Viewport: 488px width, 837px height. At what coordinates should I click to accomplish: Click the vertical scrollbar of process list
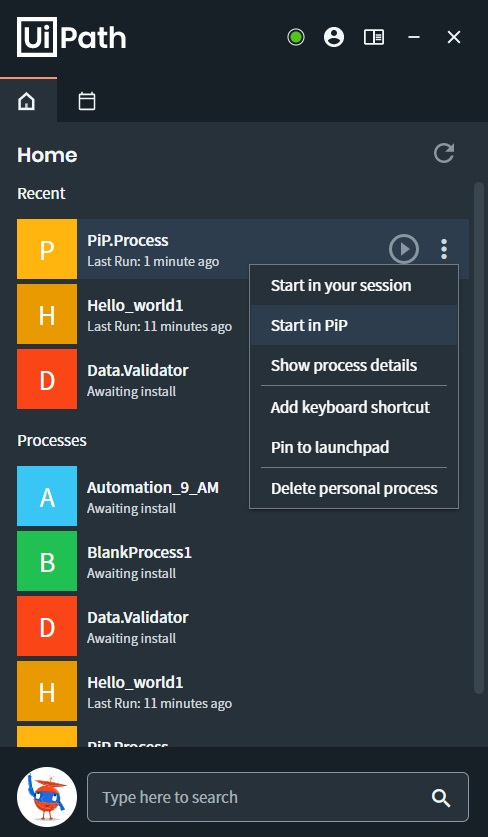click(479, 438)
